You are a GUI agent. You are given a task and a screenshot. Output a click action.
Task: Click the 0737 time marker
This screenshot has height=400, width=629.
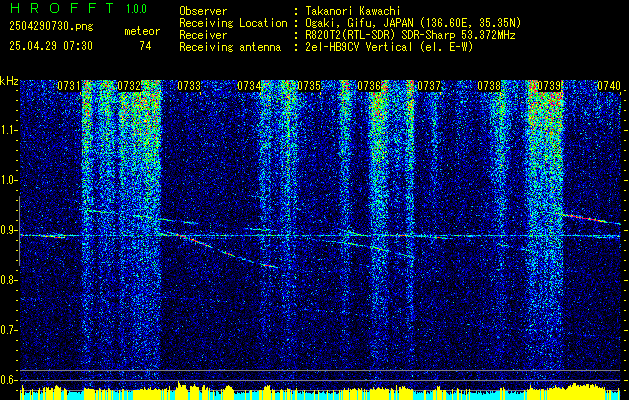click(429, 86)
